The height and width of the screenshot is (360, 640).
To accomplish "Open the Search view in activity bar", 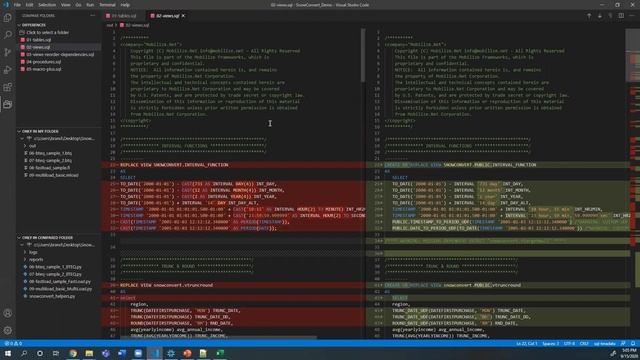I will (7, 35).
